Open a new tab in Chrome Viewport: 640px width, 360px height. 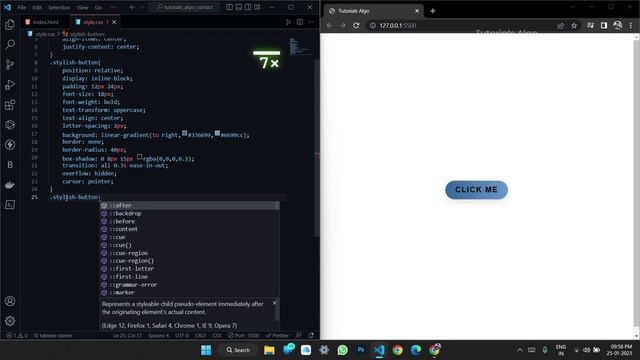pos(433,11)
